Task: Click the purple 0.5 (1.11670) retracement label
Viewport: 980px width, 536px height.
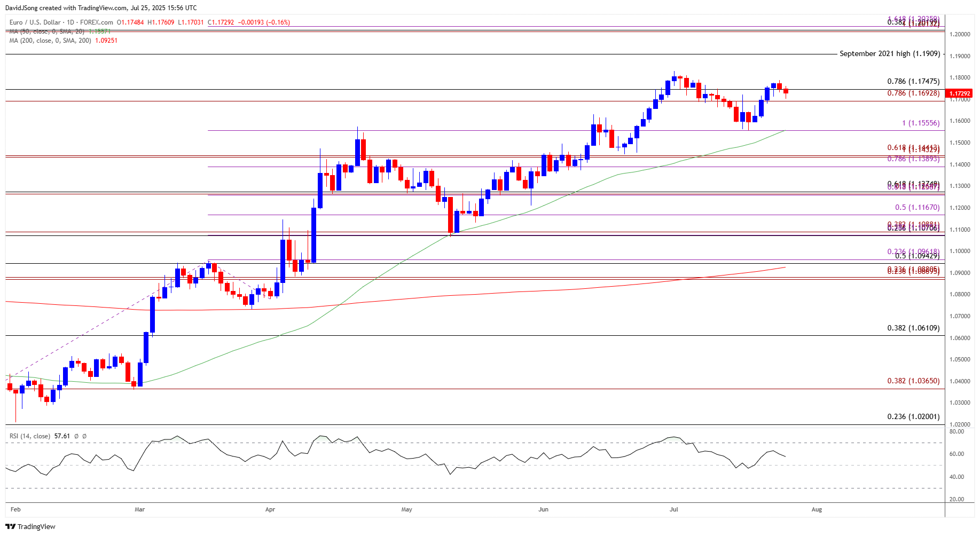Action: tap(917, 208)
